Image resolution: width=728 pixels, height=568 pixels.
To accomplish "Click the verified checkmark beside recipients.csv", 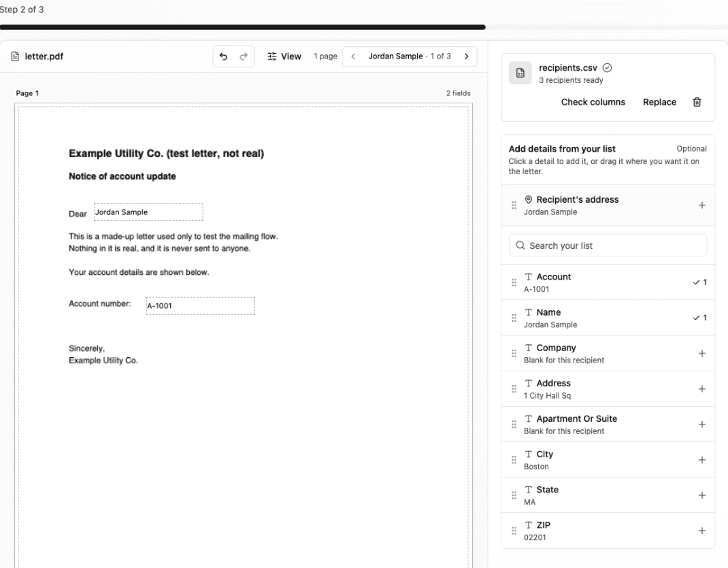I will coord(607,68).
